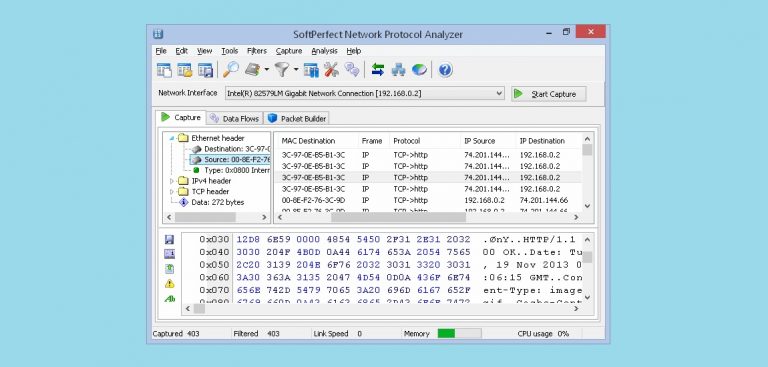Click the info picture icon beside the hex view
The image size is (768, 367).
pyautogui.click(x=169, y=254)
